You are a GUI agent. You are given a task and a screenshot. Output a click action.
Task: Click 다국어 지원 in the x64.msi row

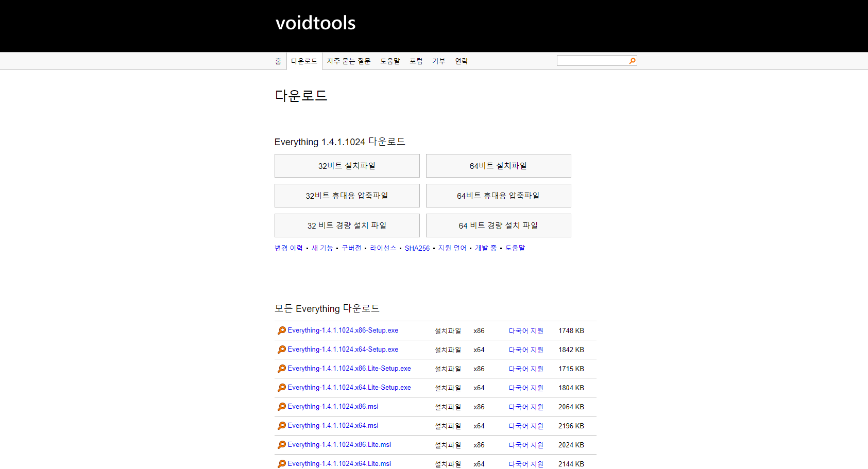point(526,426)
